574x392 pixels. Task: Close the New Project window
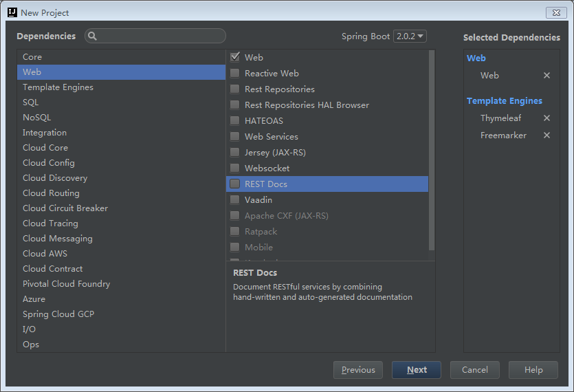tap(556, 13)
